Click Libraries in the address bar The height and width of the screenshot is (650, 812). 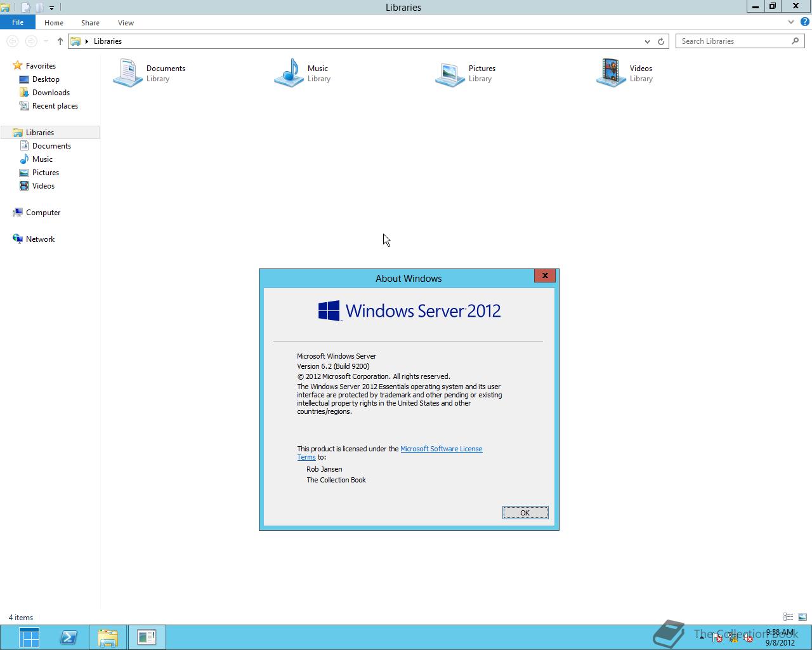click(108, 41)
